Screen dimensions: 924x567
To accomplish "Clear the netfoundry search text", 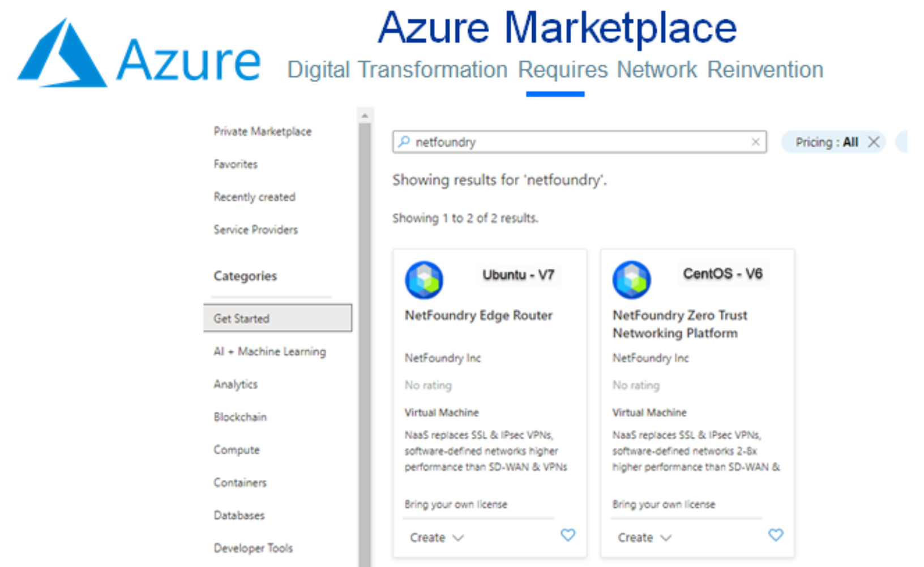I will [x=755, y=142].
